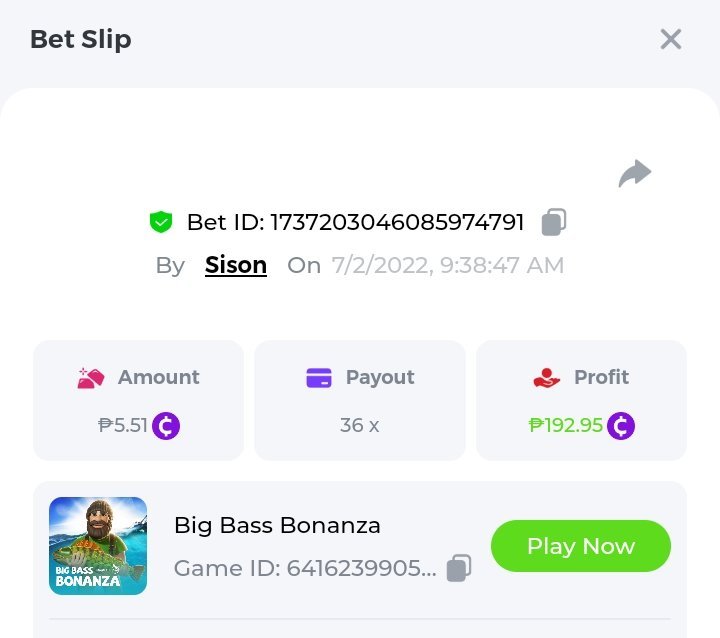
Task: Click the ₱5.51 bet amount
Action: click(x=123, y=425)
